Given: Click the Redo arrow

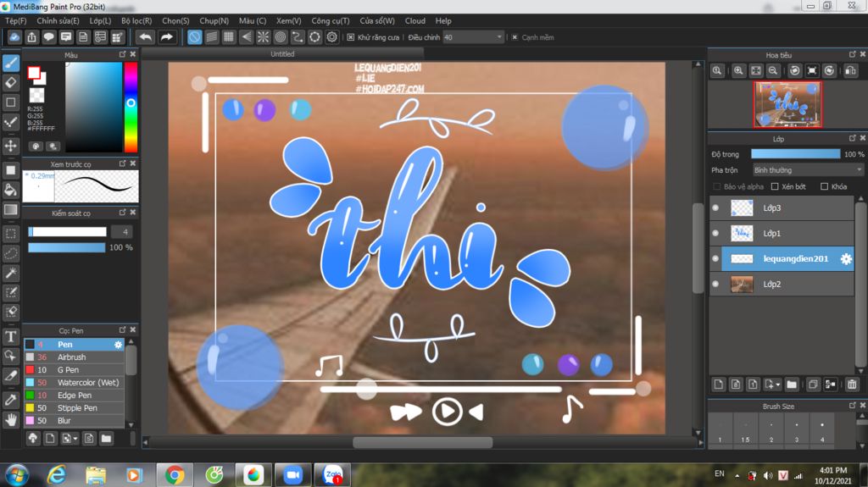Looking at the screenshot, I should click(166, 37).
